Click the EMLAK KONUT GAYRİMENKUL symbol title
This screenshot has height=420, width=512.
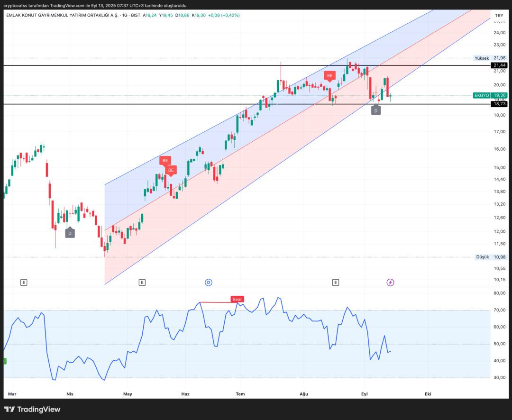[63, 15]
